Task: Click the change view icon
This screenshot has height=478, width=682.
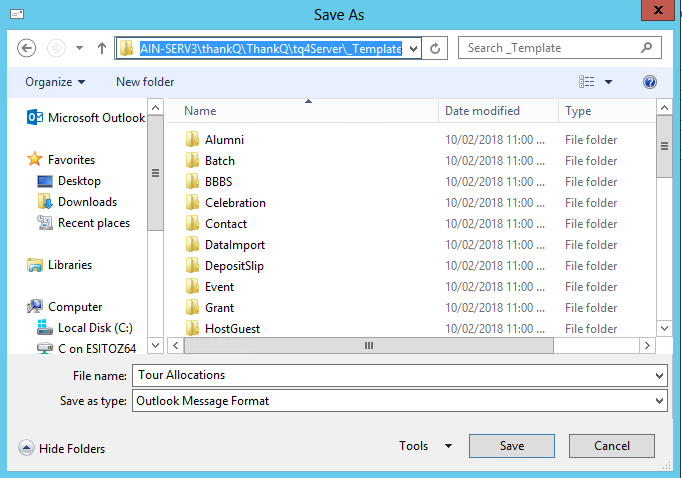Action: 587,82
